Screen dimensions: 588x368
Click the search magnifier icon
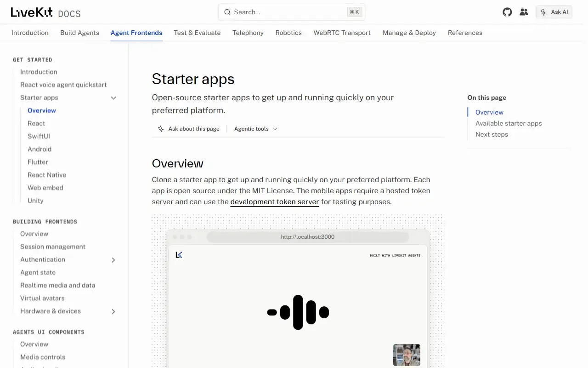coord(227,12)
